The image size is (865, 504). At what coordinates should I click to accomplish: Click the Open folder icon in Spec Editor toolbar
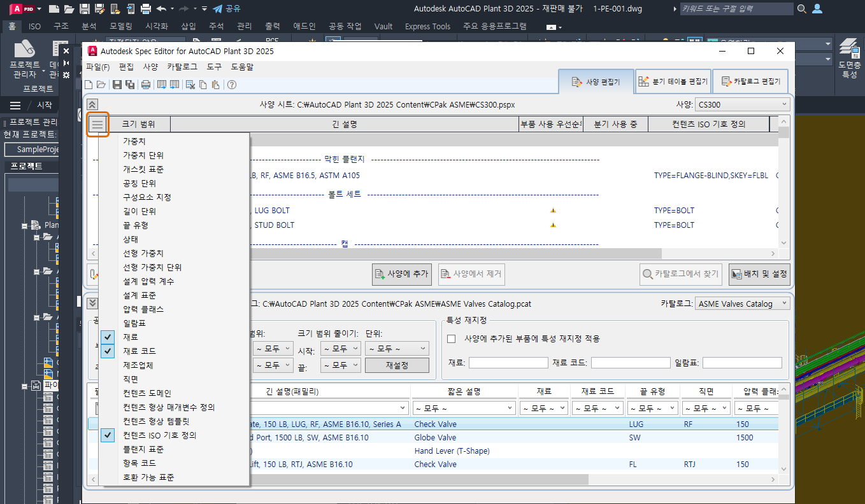coord(101,85)
